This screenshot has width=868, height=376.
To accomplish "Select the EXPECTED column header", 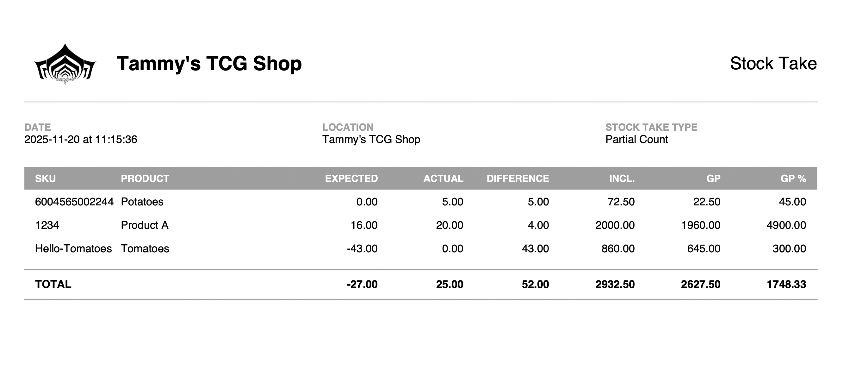I will tap(351, 179).
